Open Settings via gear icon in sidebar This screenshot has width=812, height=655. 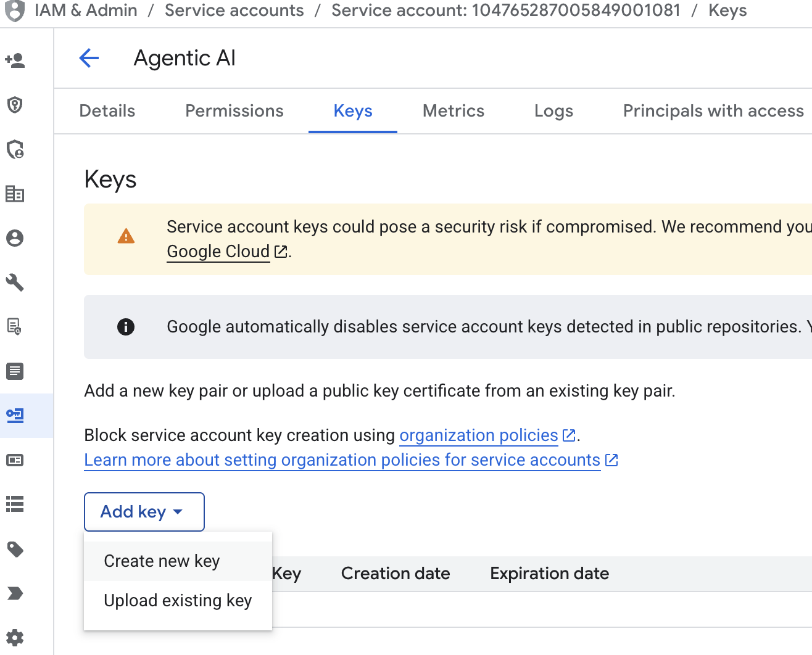click(x=15, y=638)
